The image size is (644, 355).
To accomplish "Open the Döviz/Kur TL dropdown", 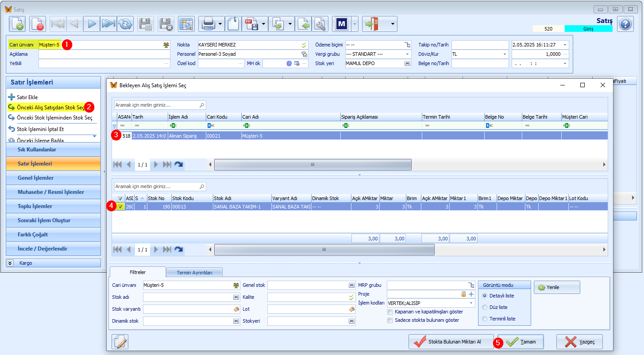I will point(505,54).
